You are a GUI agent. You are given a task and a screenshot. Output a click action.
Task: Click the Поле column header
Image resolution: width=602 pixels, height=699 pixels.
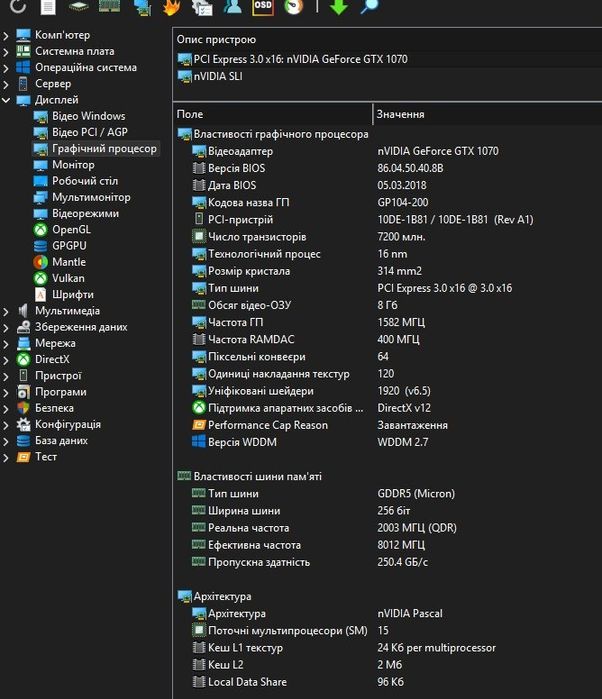click(272, 114)
